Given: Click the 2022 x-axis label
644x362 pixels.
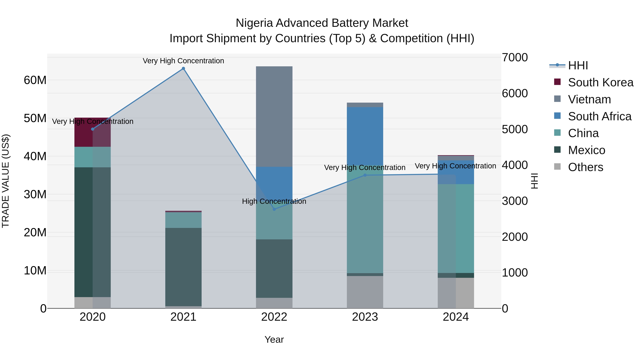Looking at the screenshot, I should (x=274, y=317).
